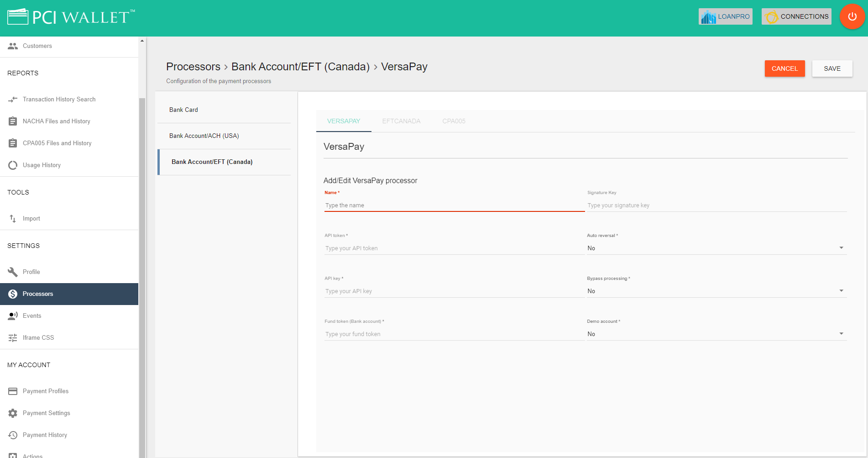Viewport: 868px width, 458px height.
Task: Go to Processors breadcrumb link
Action: (193, 67)
